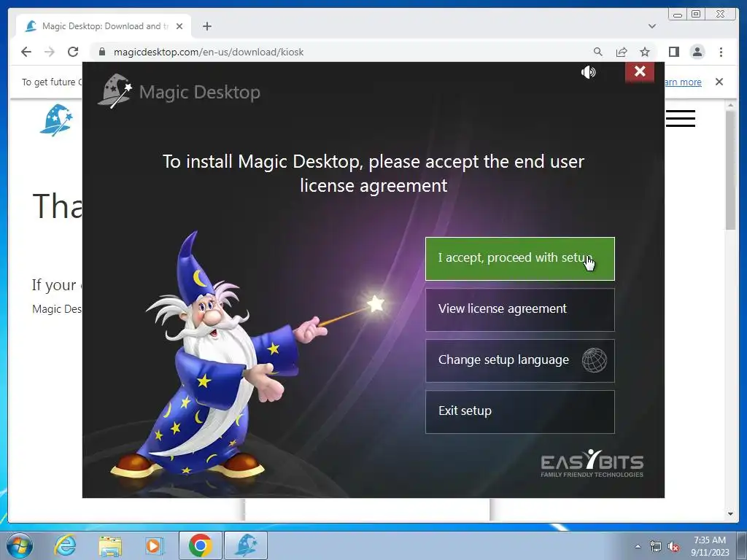Screen dimensions: 747x560
Task: Close the Magic Desktop browser tab
Action: click(x=179, y=26)
